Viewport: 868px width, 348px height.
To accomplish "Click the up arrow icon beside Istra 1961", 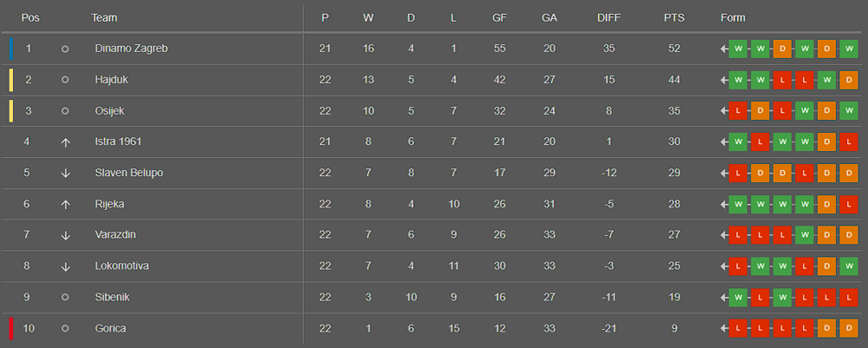I will click(65, 142).
